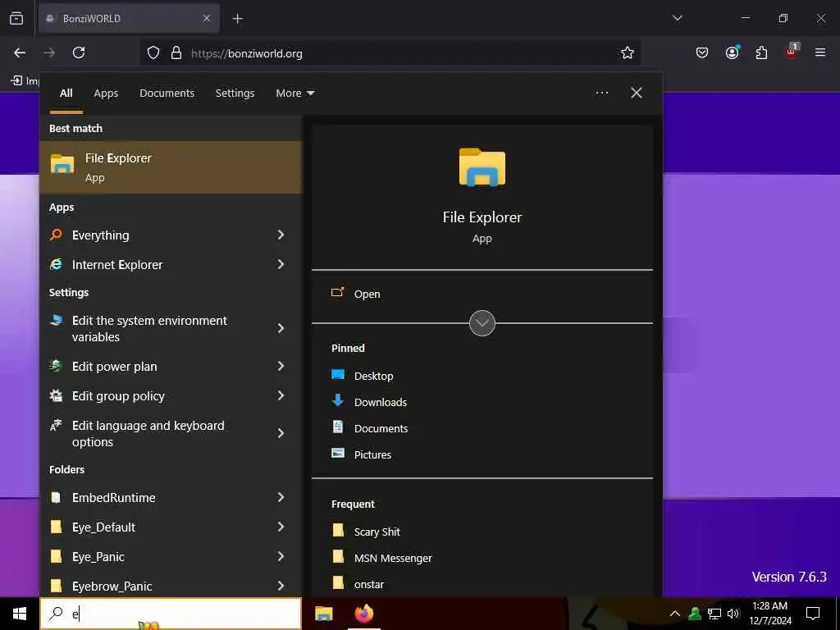Open the More filter dropdown

[x=294, y=94]
